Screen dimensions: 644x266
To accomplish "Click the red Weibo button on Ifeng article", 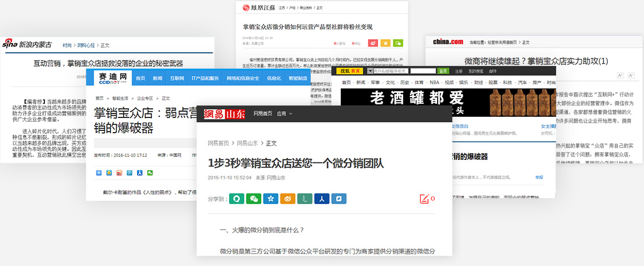I will [x=373, y=43].
